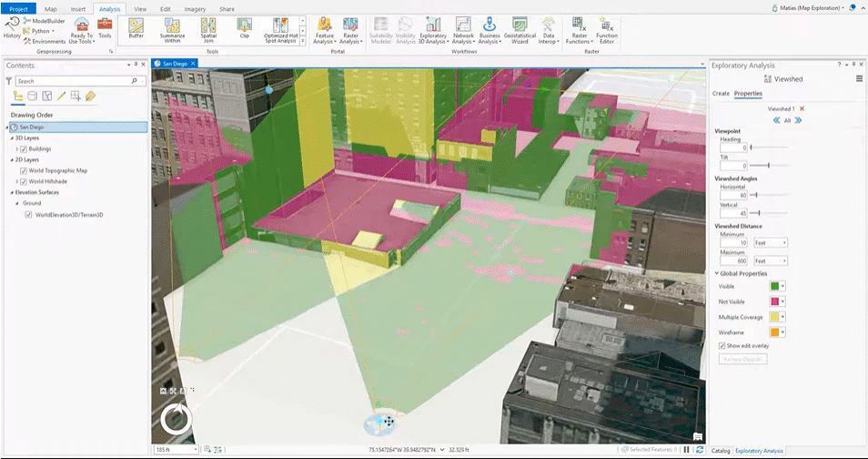Select the Buffer tool

[x=136, y=28]
